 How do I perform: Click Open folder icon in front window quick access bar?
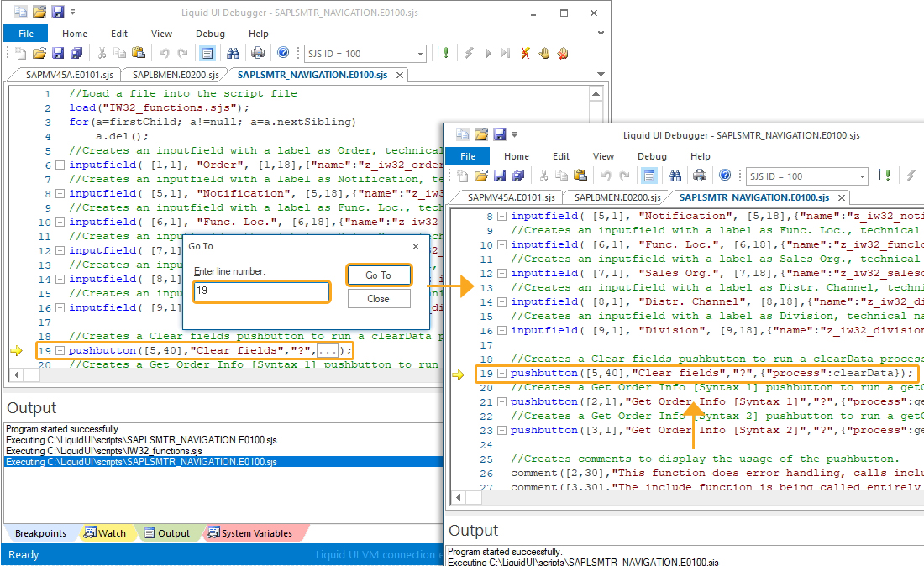(x=481, y=135)
